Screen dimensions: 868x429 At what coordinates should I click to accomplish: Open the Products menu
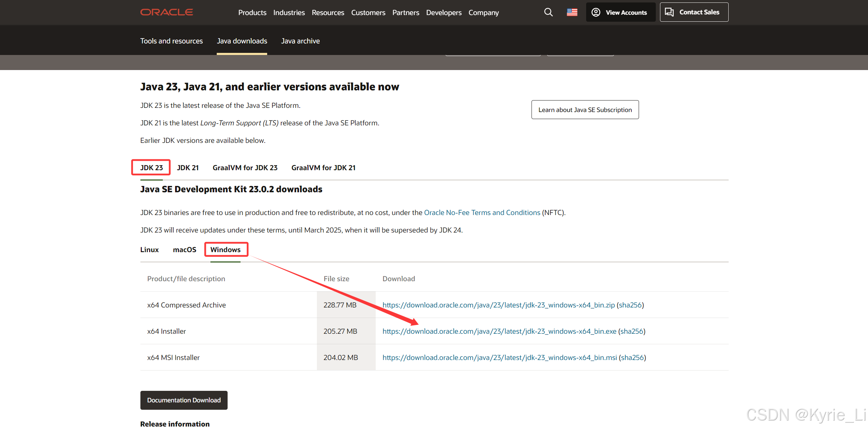tap(252, 13)
